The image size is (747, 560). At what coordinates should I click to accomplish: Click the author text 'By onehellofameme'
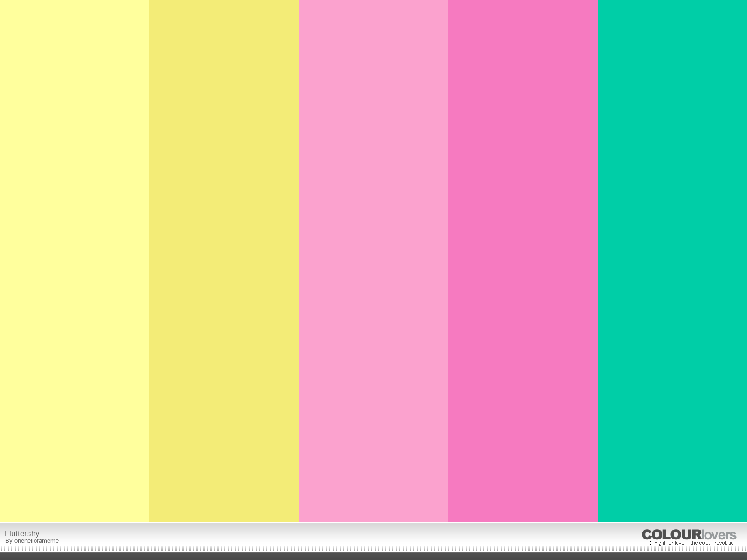32,541
